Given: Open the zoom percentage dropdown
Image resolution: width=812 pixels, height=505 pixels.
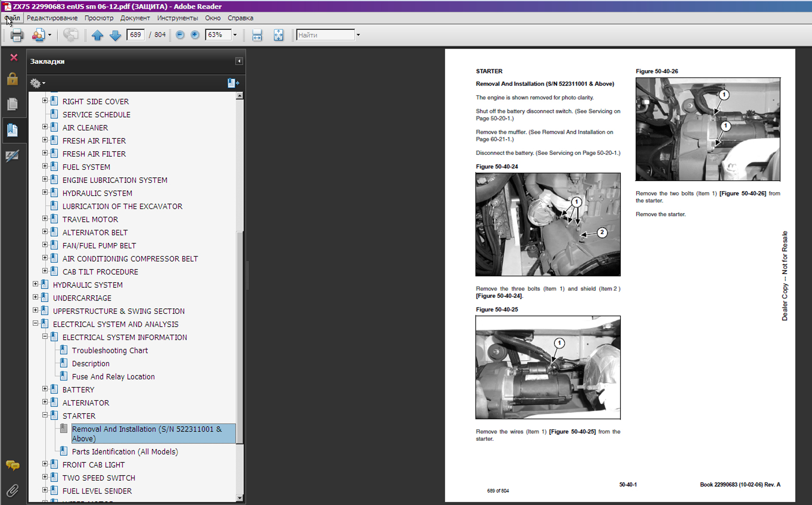Looking at the screenshot, I should pos(235,35).
